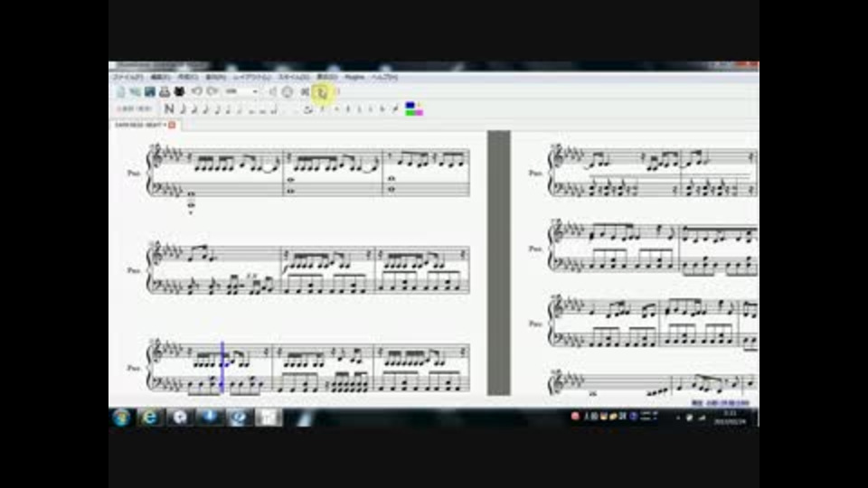Select the longa note duration
This screenshot has height=488, width=868.
273,109
